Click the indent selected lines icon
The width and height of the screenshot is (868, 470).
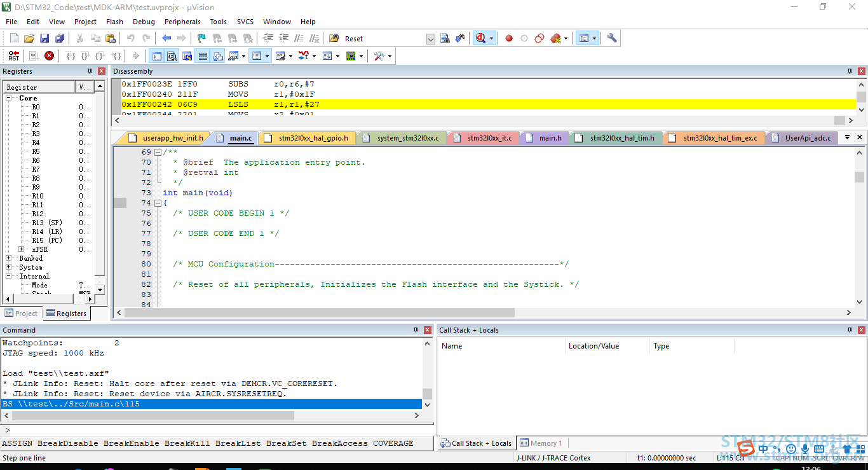[x=269, y=38]
